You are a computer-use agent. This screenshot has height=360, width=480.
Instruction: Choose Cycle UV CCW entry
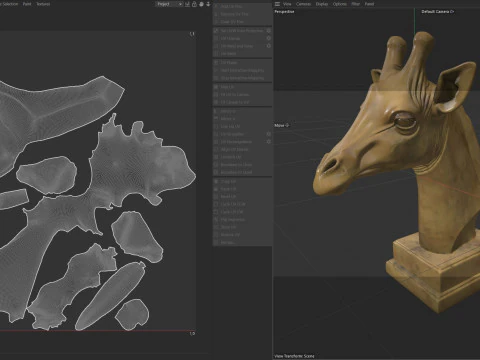(x=242, y=204)
